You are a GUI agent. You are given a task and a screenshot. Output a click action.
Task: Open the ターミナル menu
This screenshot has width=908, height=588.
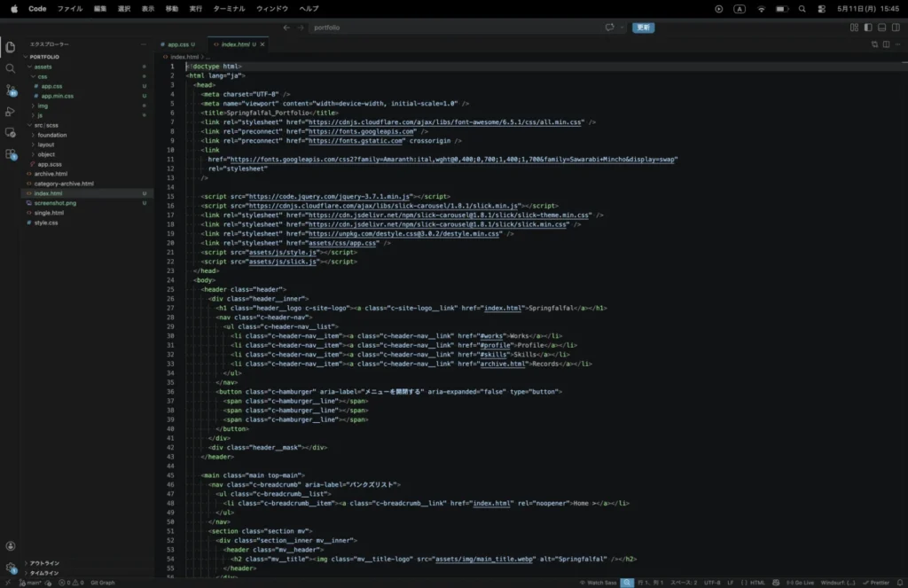[229, 9]
